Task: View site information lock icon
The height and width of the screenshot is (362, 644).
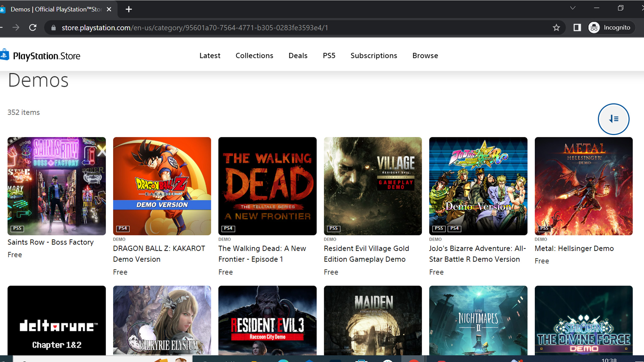Action: 54,28
